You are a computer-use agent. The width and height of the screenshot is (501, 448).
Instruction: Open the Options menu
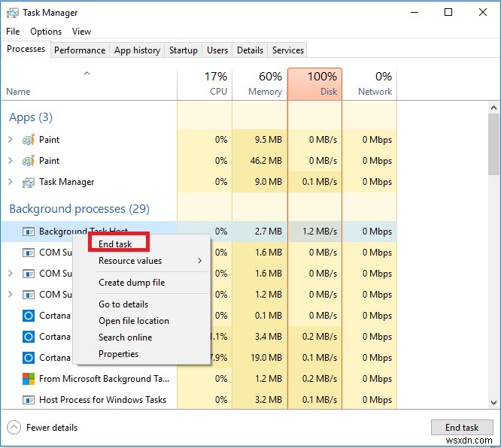point(46,32)
